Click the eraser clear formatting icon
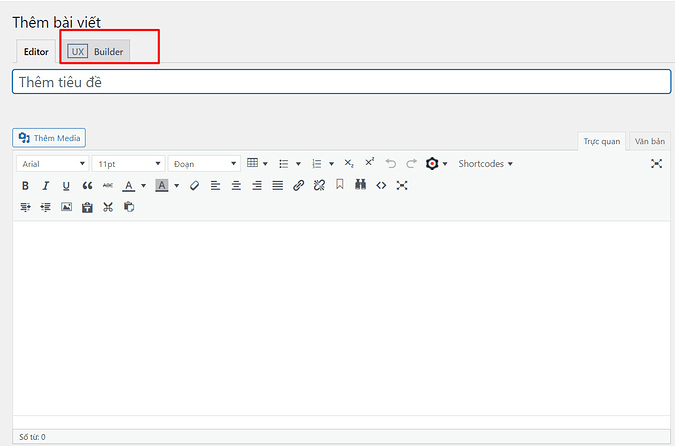 coord(194,186)
